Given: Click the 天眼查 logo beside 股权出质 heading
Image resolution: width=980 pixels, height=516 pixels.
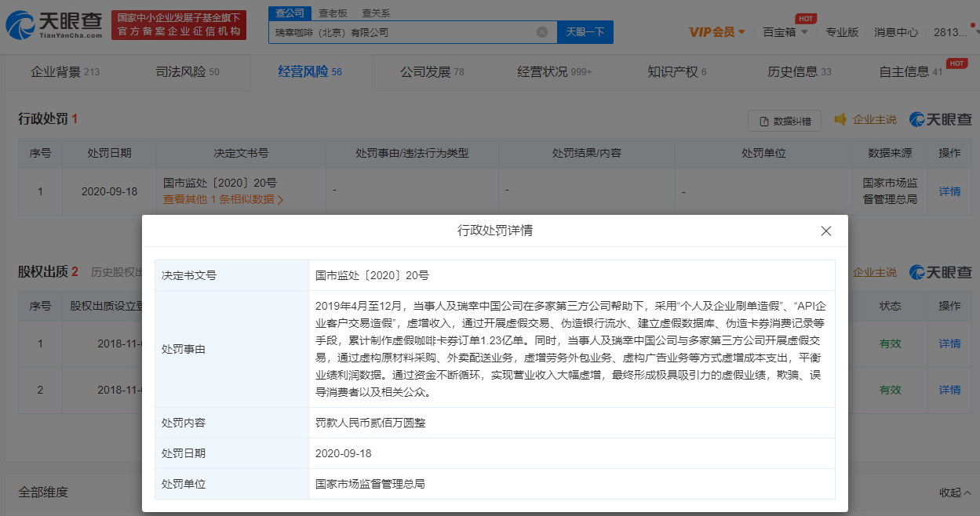Looking at the screenshot, I should click(941, 272).
